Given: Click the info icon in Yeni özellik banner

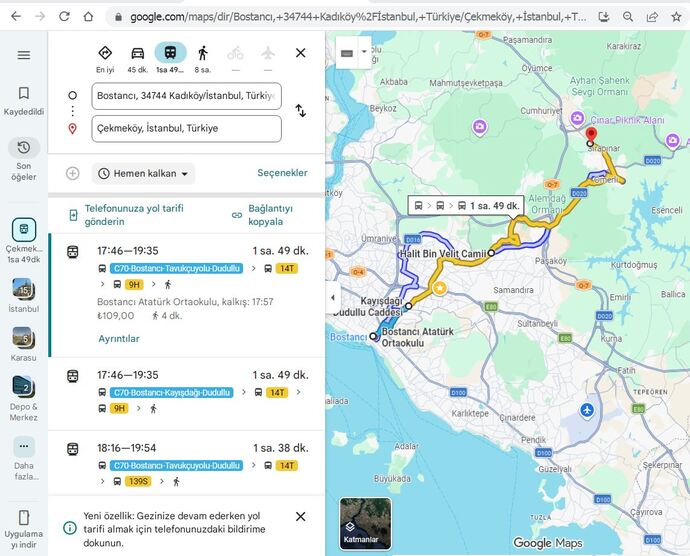Looking at the screenshot, I should [70, 528].
